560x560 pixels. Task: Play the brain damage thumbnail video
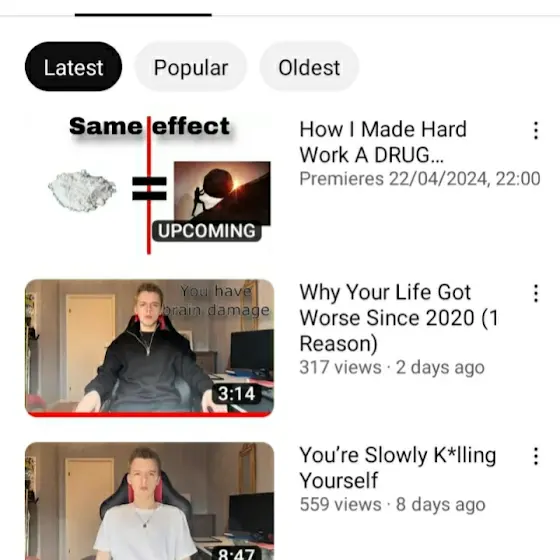pyautogui.click(x=150, y=348)
